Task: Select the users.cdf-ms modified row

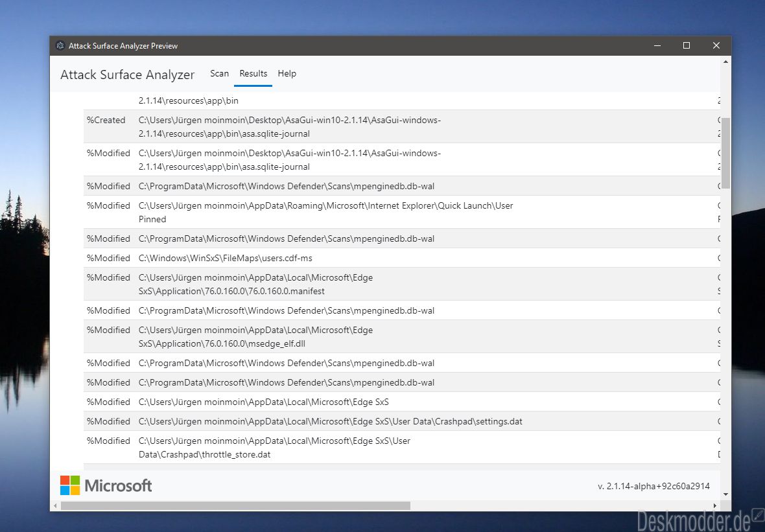Action: coord(402,258)
